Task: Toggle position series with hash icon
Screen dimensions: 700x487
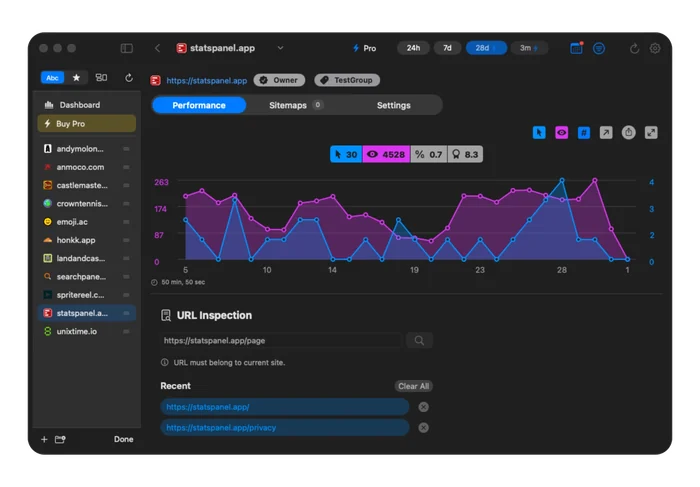Action: [584, 133]
